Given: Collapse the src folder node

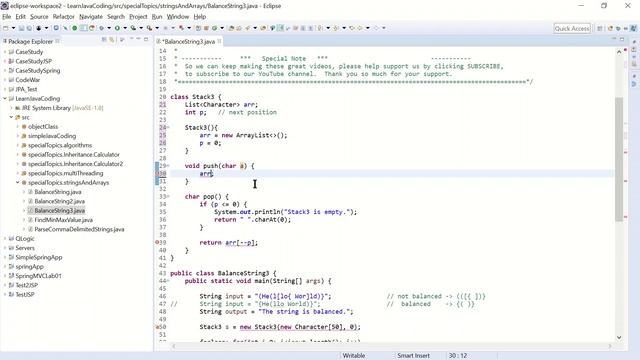Looking at the screenshot, I should [11, 117].
